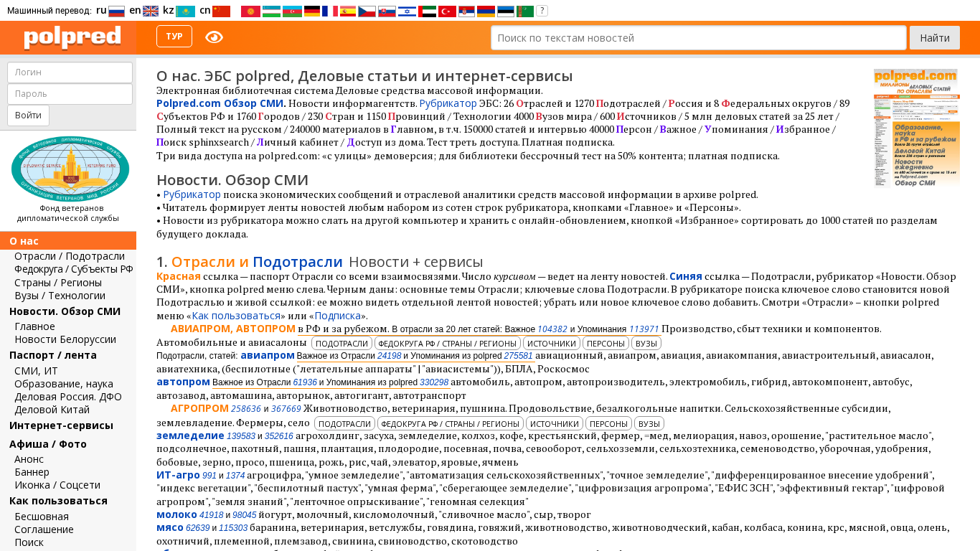Click ИСТОЧНИКИ button in АВИАПРОМ section
Screen dimensions: 980x551
click(551, 344)
